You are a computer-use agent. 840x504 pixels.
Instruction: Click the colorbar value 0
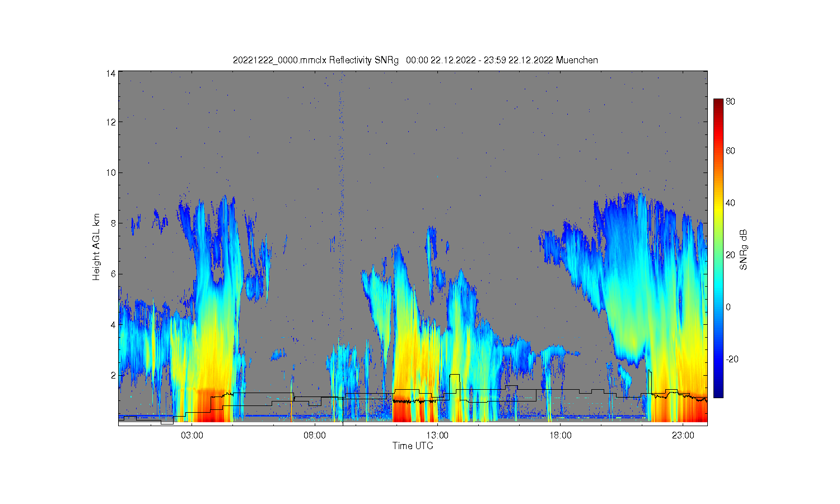point(728,307)
